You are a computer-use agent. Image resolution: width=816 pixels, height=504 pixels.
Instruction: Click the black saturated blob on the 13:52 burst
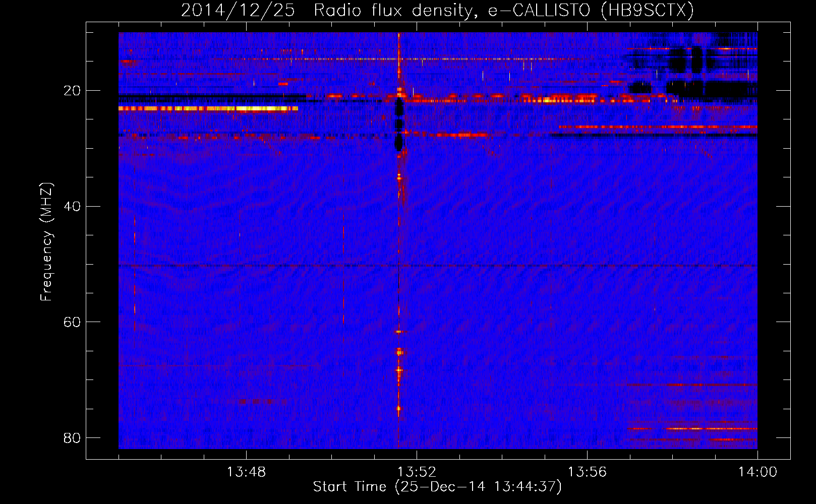[399, 124]
